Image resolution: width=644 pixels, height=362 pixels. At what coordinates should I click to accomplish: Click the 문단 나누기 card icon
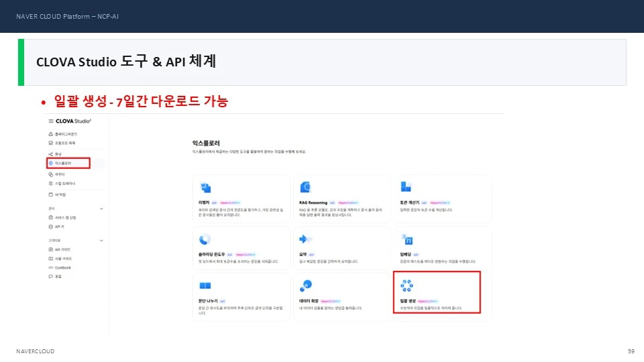[205, 286]
